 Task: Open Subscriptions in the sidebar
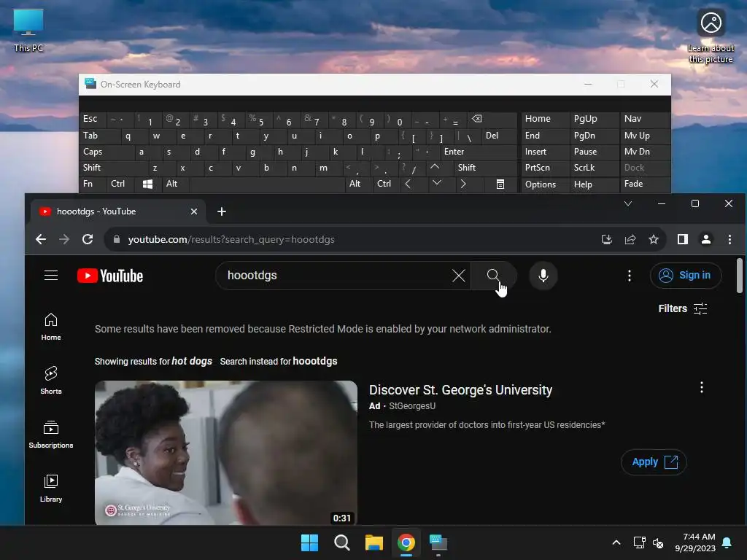tap(51, 435)
